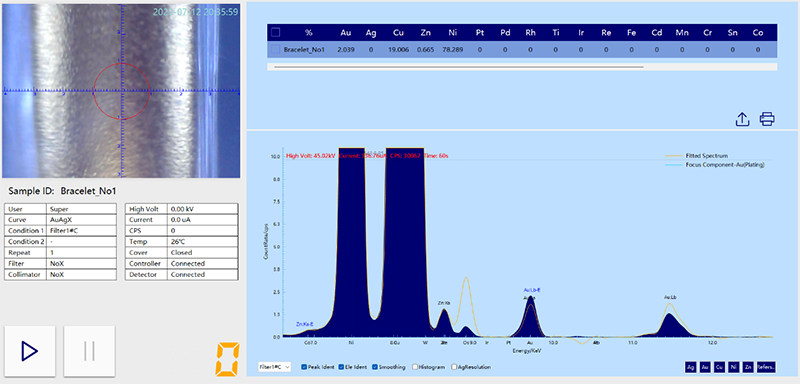The image size is (800, 384).
Task: Pause the measurement with the pause button
Action: [89, 351]
